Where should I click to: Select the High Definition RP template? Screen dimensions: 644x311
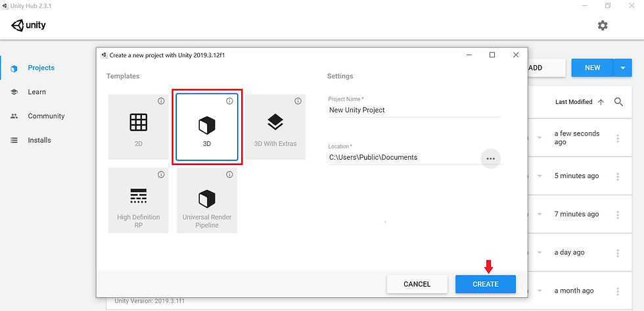click(139, 201)
